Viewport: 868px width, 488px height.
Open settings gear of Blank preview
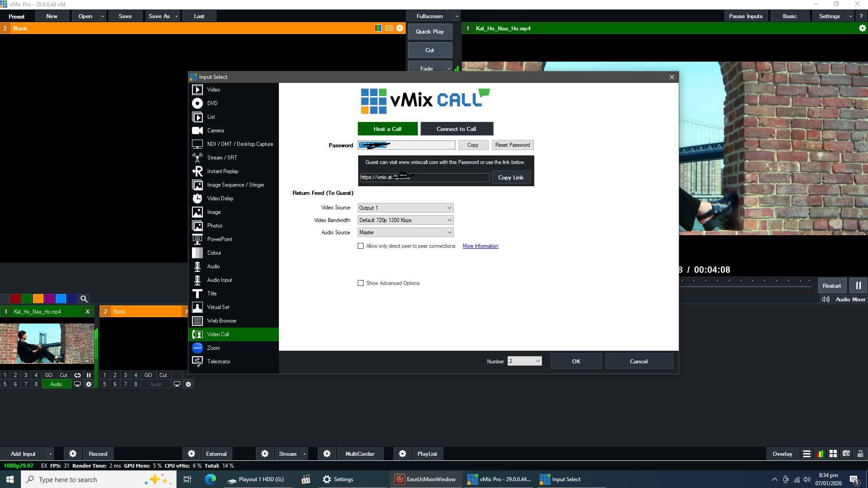pos(400,28)
